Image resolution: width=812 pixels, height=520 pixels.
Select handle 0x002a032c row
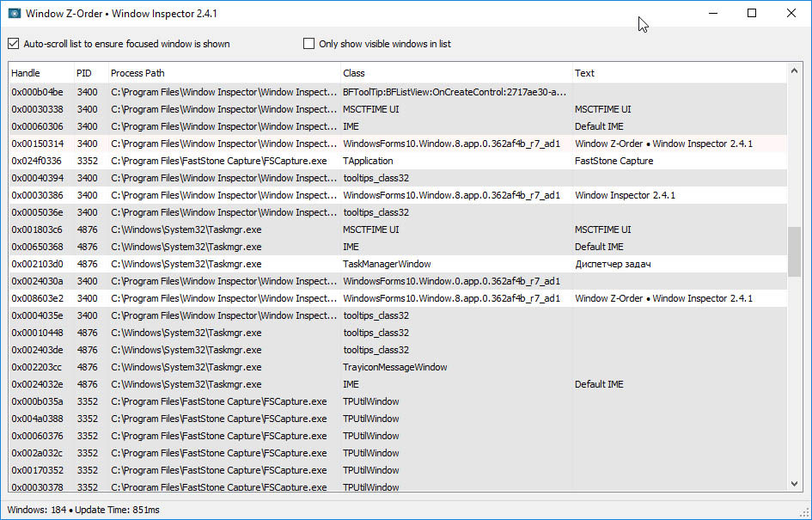(398, 453)
